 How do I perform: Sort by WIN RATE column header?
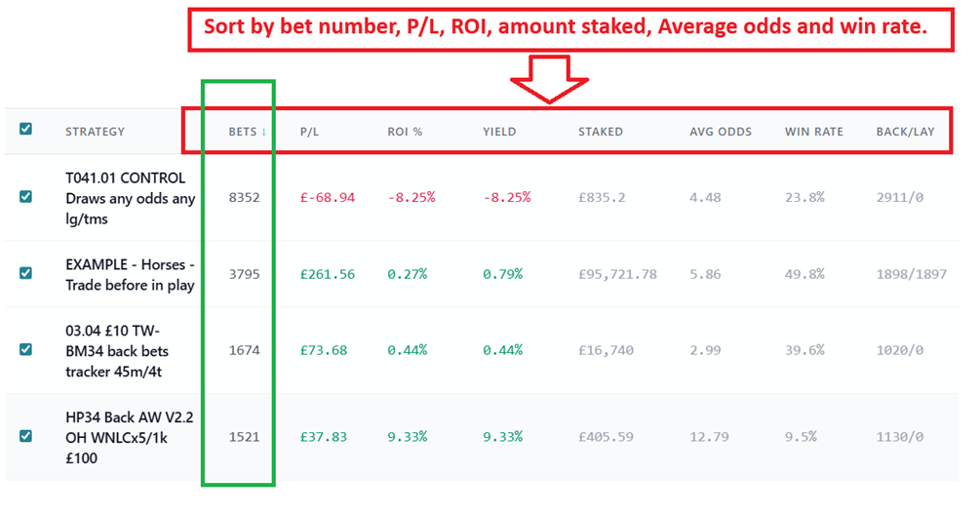click(x=813, y=132)
